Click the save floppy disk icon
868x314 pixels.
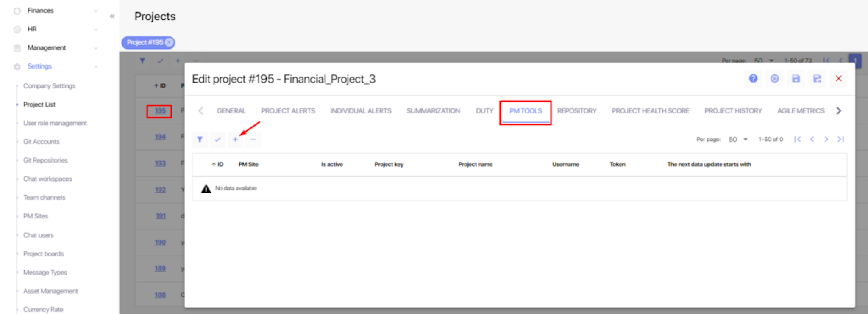[x=796, y=79]
